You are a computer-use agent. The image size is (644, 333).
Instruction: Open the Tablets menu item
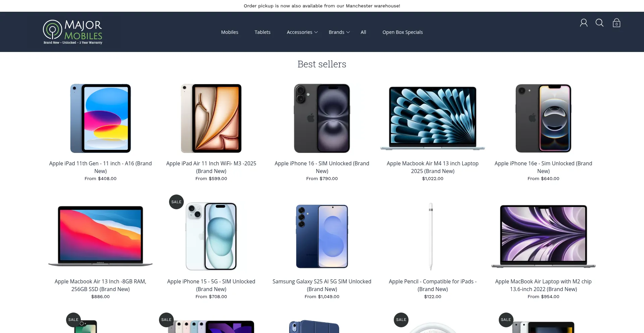click(x=262, y=32)
